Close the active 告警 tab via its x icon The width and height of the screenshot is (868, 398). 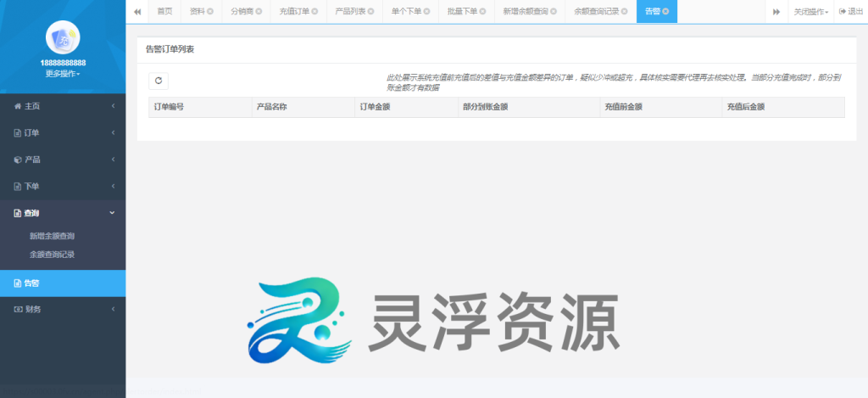[665, 12]
